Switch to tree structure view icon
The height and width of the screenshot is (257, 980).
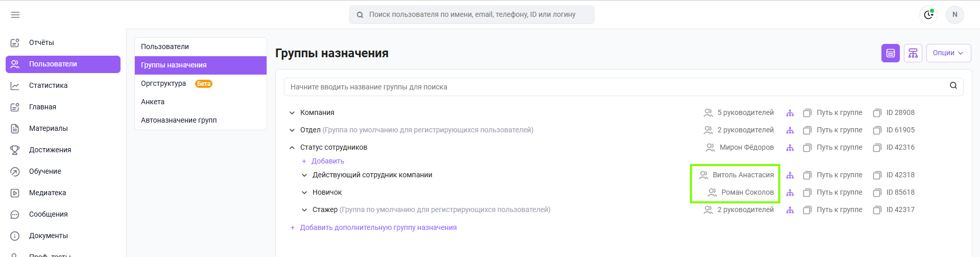(x=913, y=53)
